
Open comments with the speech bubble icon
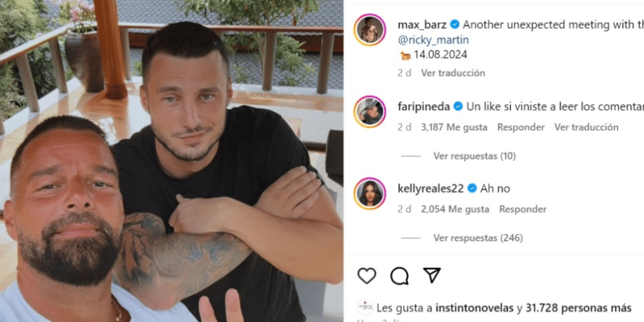(x=399, y=276)
